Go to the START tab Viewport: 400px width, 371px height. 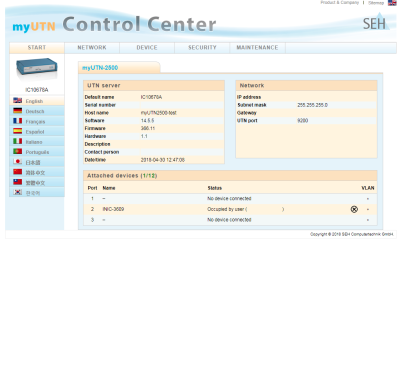[37, 48]
